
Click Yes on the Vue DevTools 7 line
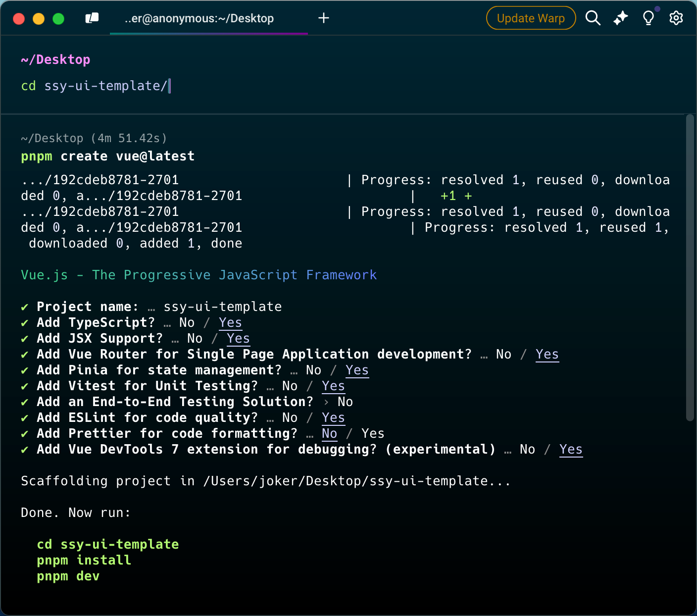(571, 449)
